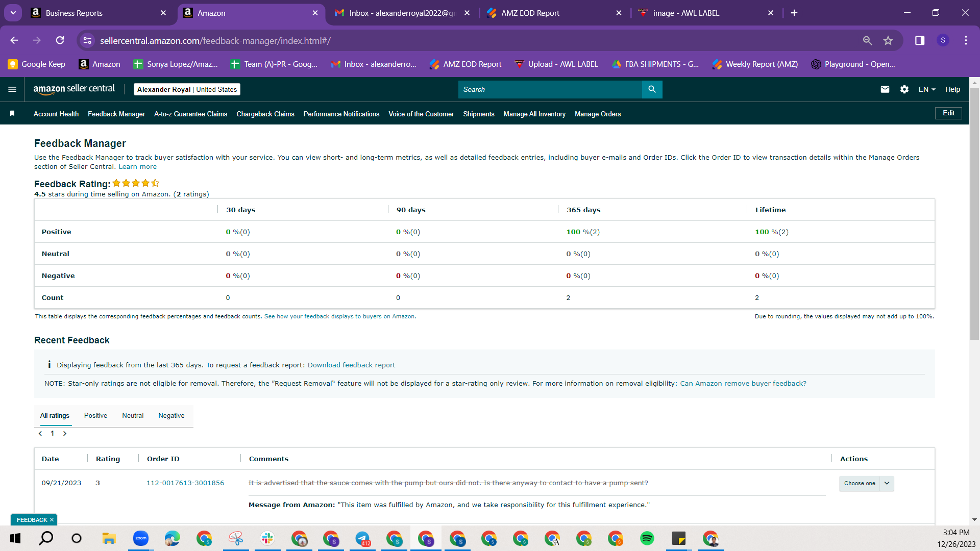
Task: Open Chrome three-dot menu
Action: pos(966,40)
